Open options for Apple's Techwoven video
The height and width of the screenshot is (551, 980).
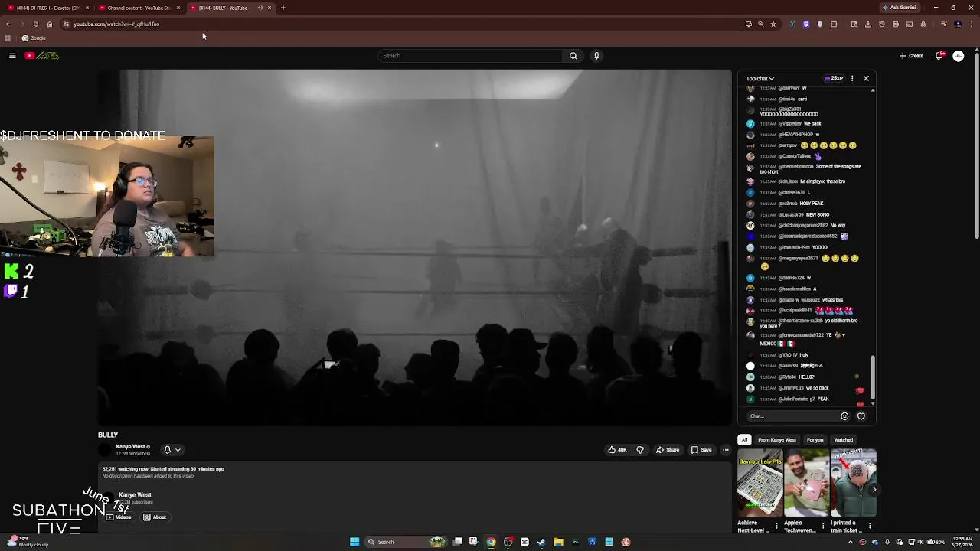tap(823, 526)
